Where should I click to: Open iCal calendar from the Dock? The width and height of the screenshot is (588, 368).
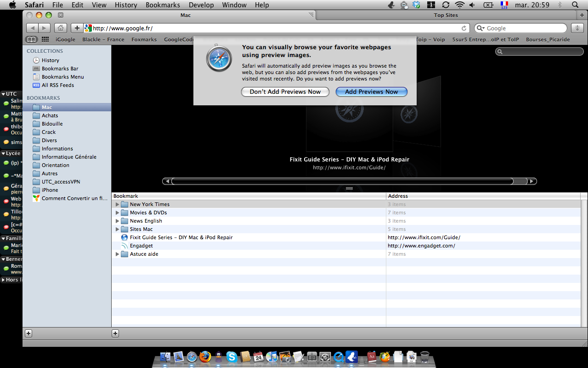258,356
